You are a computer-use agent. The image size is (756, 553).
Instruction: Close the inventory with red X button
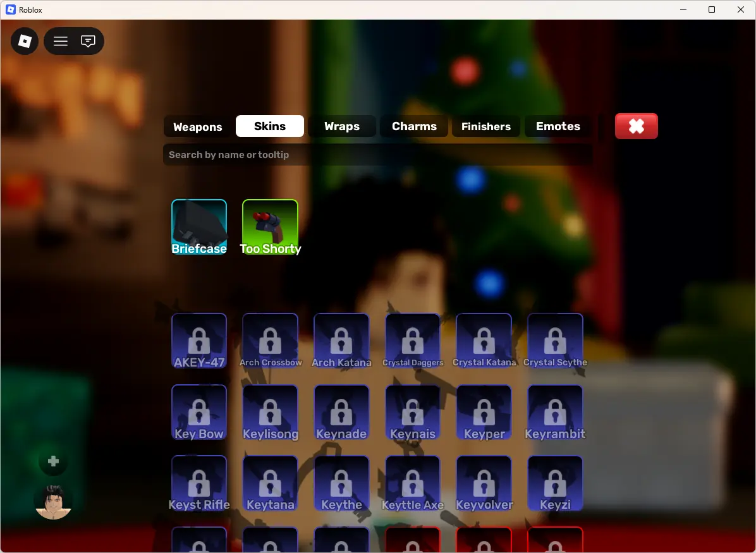(637, 126)
